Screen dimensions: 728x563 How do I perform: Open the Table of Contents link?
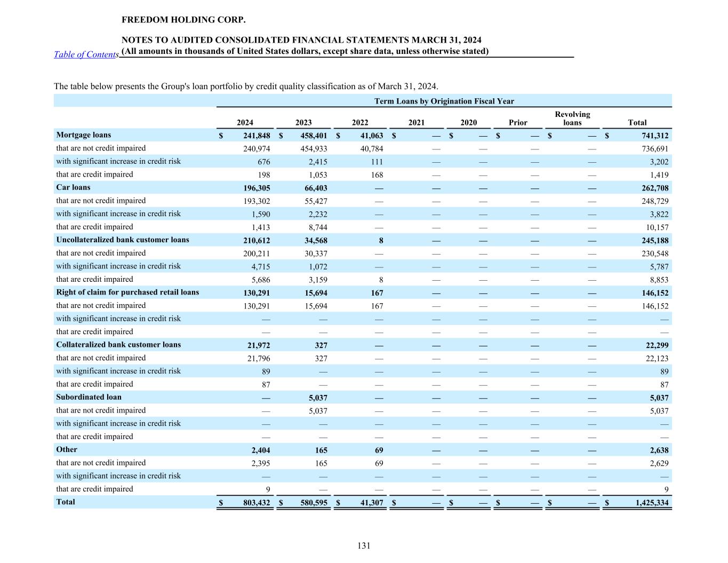click(86, 54)
